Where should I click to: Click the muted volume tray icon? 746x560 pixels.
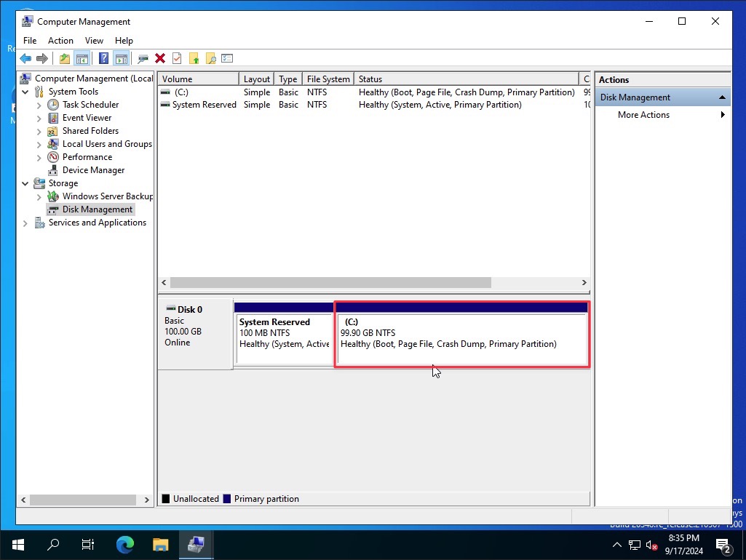coord(652,545)
